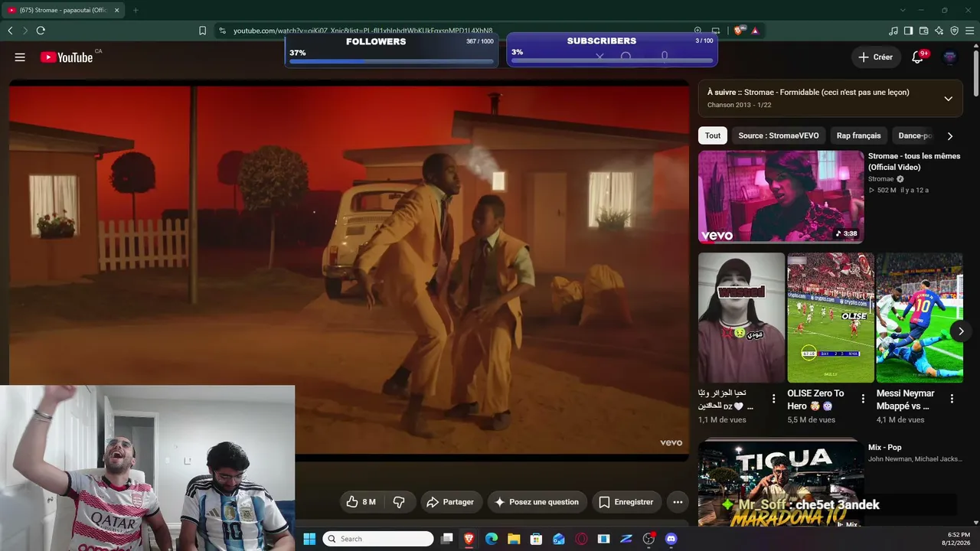Open the Brave media playlist music icon
Screen dimensions: 980x551
point(893,31)
